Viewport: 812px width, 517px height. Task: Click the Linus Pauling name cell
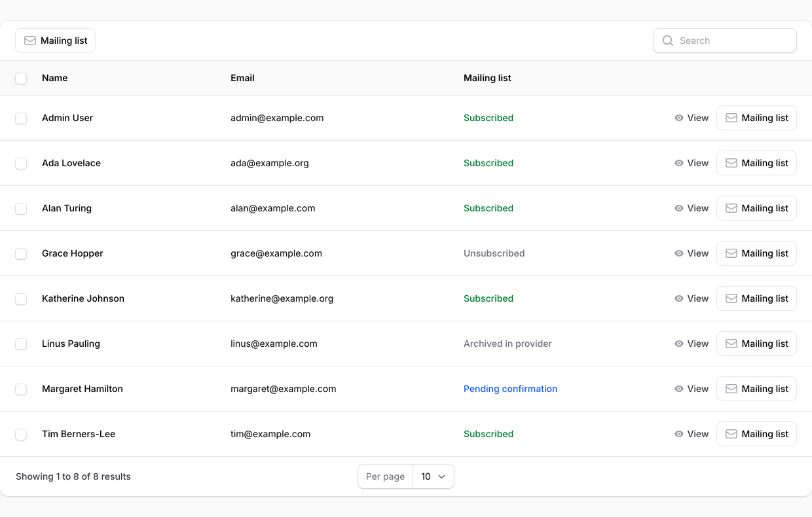pos(71,344)
